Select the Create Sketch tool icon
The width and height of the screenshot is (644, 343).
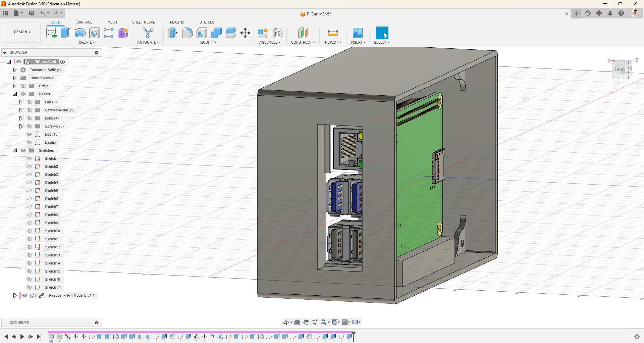[x=51, y=33]
